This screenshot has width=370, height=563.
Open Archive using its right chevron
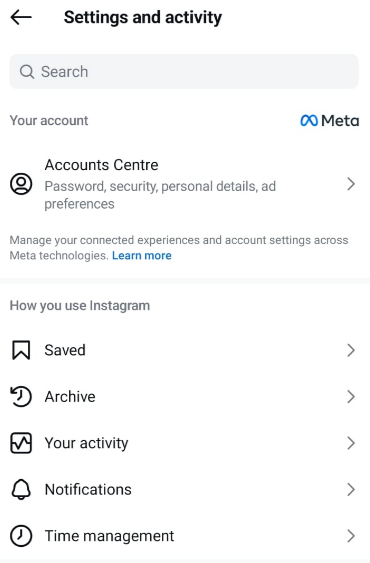(x=351, y=396)
